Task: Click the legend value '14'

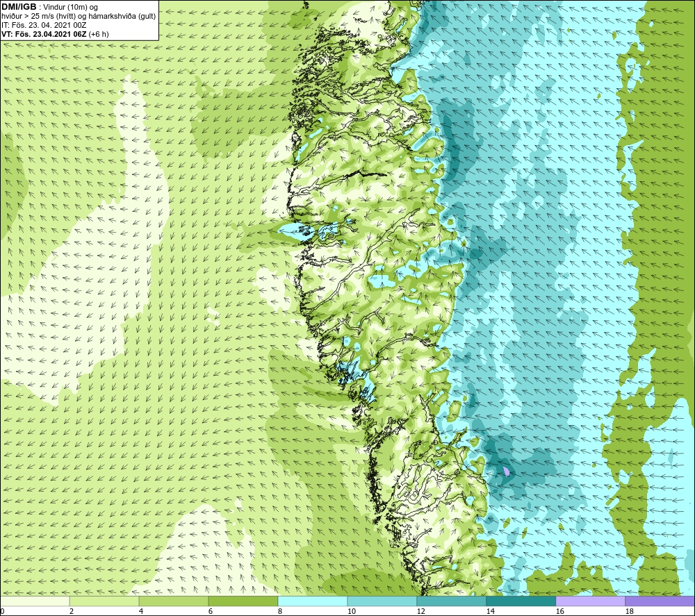Action: pos(490,612)
